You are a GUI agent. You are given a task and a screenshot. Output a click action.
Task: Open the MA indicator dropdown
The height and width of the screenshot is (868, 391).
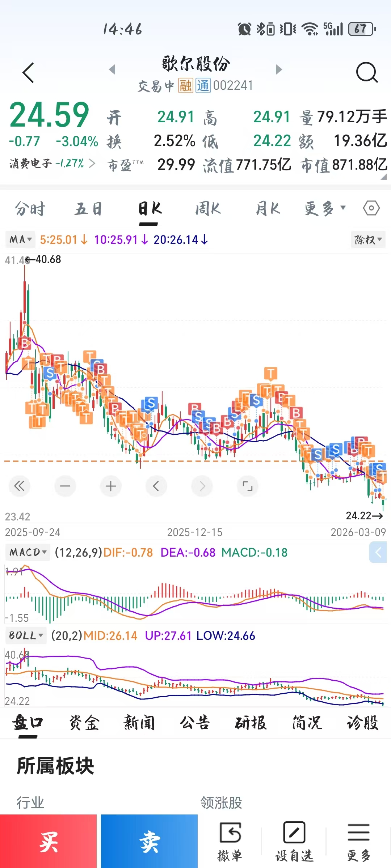21,239
